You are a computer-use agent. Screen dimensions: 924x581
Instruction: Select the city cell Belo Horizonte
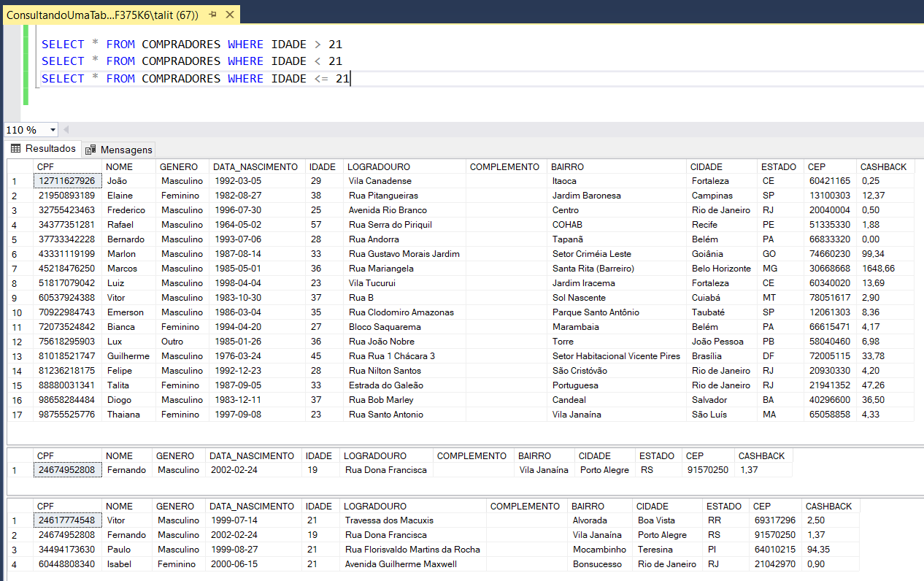point(722,269)
